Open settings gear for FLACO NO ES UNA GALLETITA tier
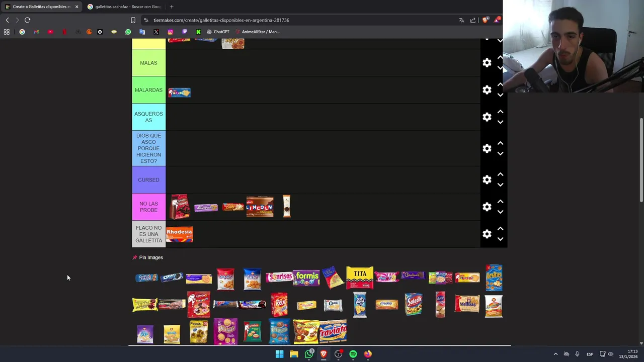The width and height of the screenshot is (644, 362). click(487, 234)
